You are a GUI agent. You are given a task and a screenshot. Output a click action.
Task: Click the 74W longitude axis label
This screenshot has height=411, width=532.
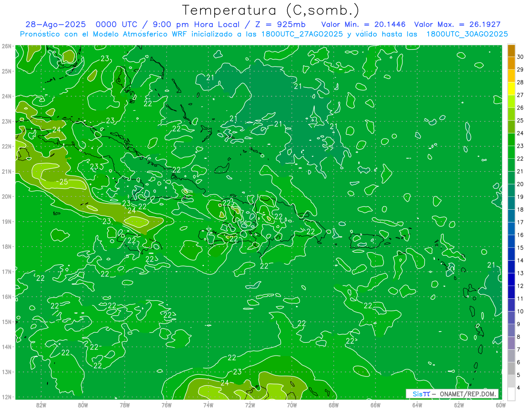click(x=208, y=405)
